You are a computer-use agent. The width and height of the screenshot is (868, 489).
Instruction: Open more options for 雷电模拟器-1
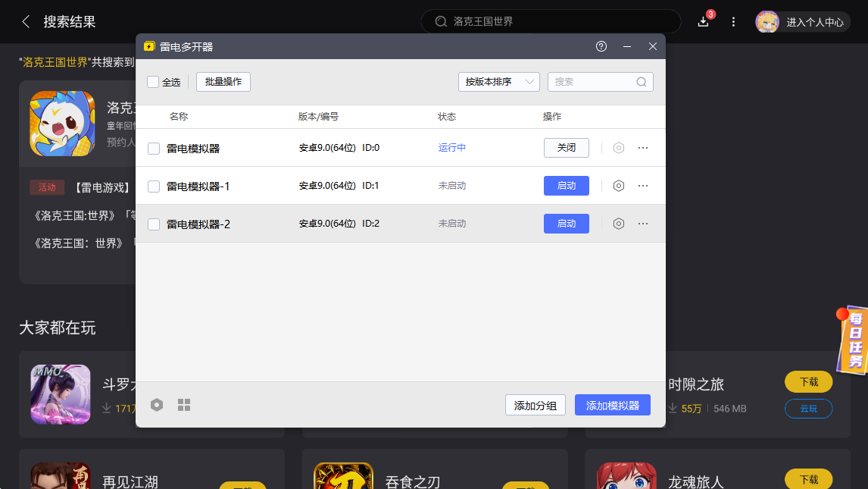pyautogui.click(x=643, y=186)
